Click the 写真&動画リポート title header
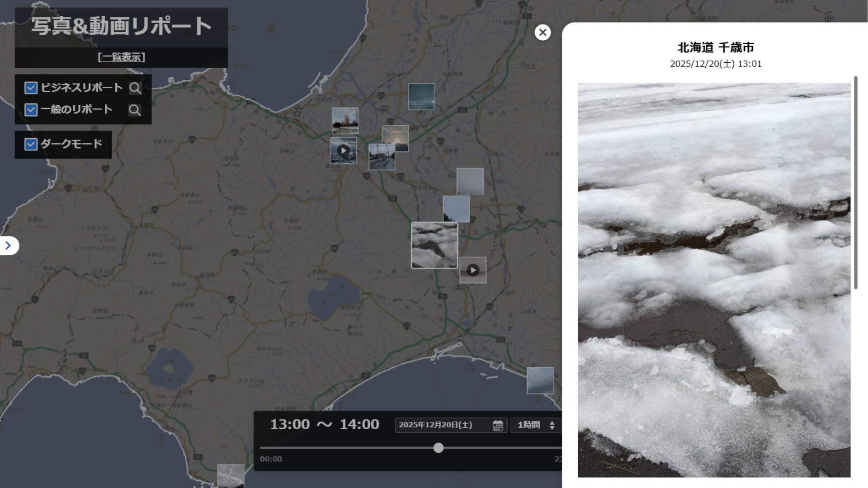The image size is (868, 488). (121, 26)
